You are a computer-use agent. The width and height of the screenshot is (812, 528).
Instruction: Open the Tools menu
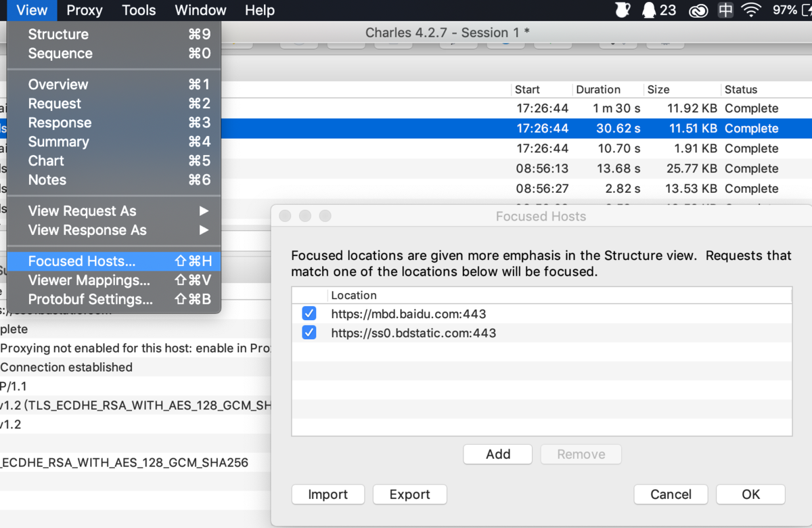pos(139,10)
